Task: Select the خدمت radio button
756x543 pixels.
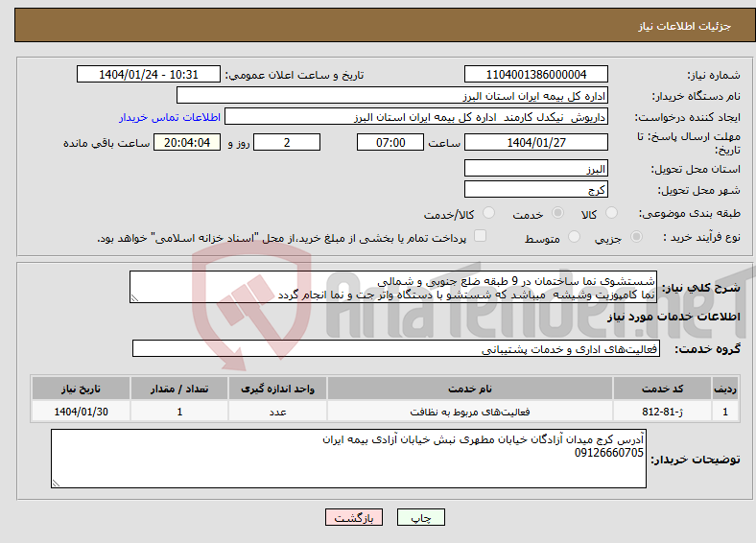Action: pyautogui.click(x=557, y=213)
